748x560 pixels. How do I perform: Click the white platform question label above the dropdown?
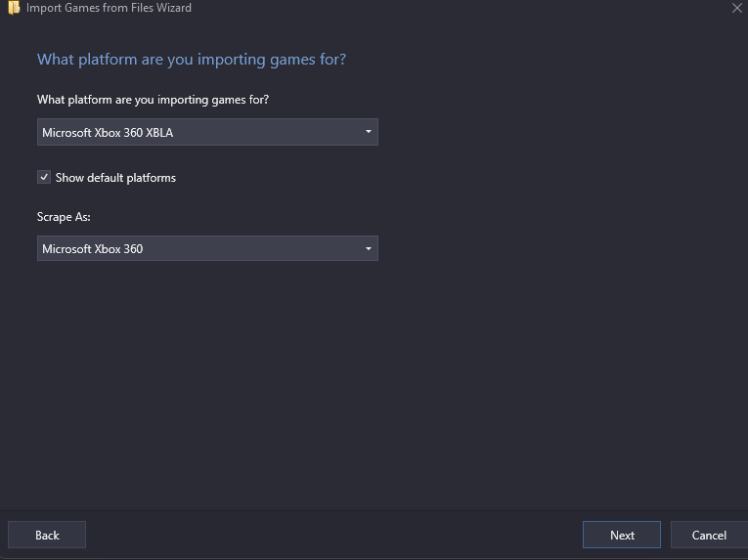[x=154, y=100]
